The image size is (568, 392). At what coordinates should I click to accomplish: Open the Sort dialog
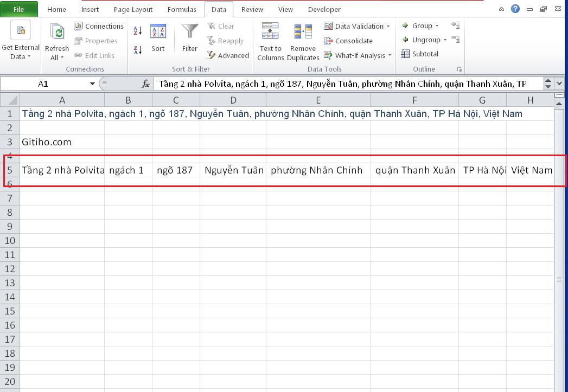(x=158, y=37)
